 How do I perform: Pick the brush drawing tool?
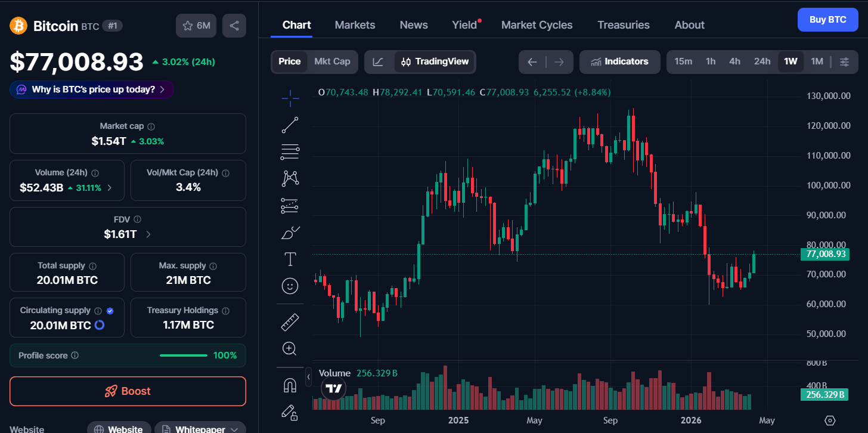pos(290,233)
